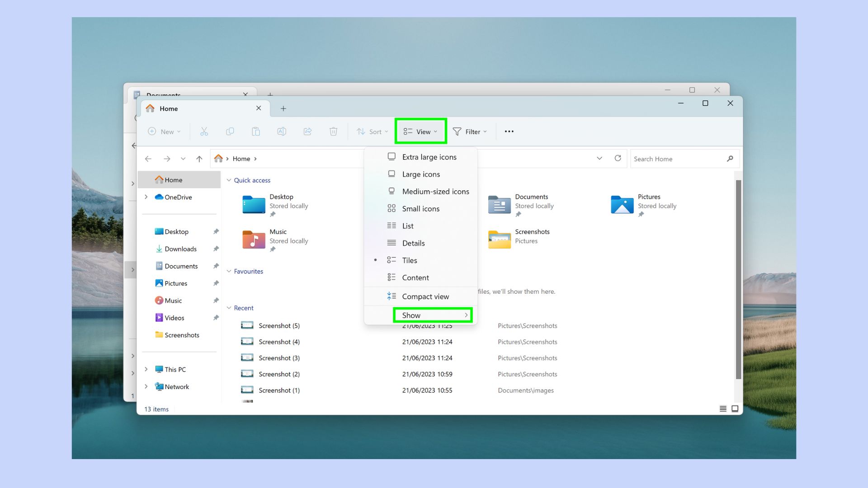Expand This PC in the sidebar

(x=146, y=369)
